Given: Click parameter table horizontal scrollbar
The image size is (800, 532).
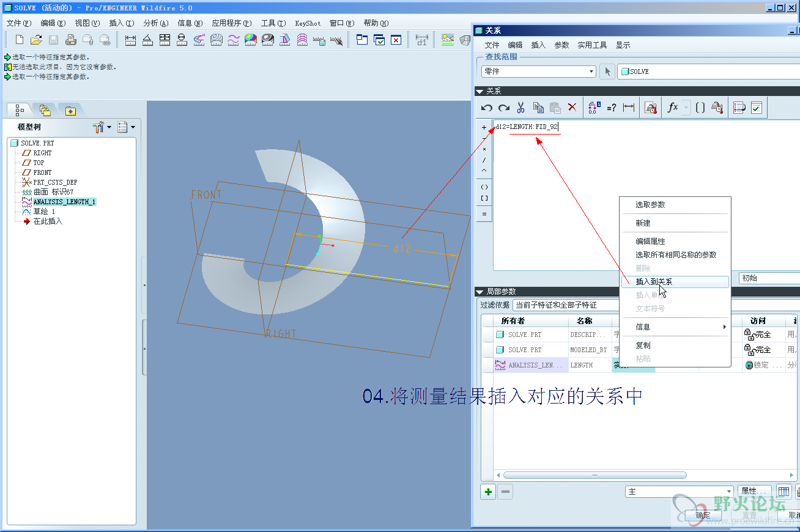Looking at the screenshot, I should click(x=594, y=475).
